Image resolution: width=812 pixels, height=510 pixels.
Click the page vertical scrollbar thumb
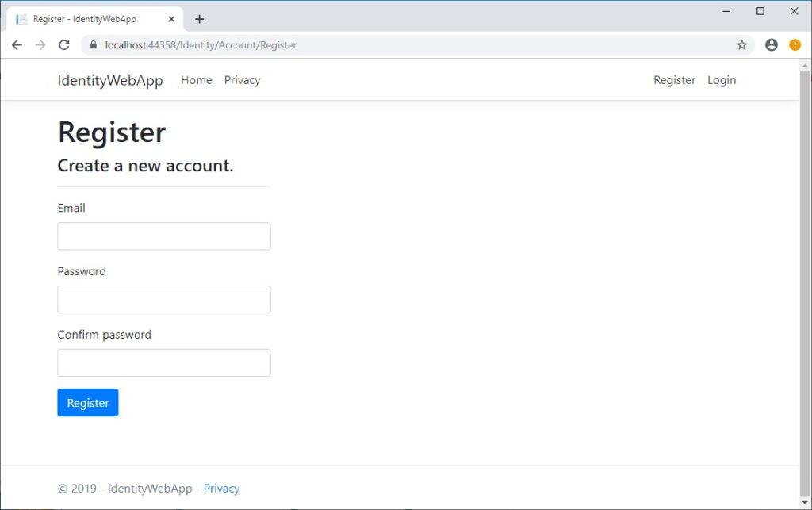pyautogui.click(x=805, y=283)
